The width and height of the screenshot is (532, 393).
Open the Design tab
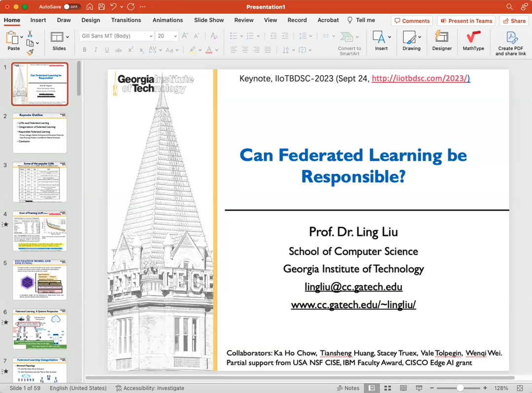pyautogui.click(x=91, y=20)
